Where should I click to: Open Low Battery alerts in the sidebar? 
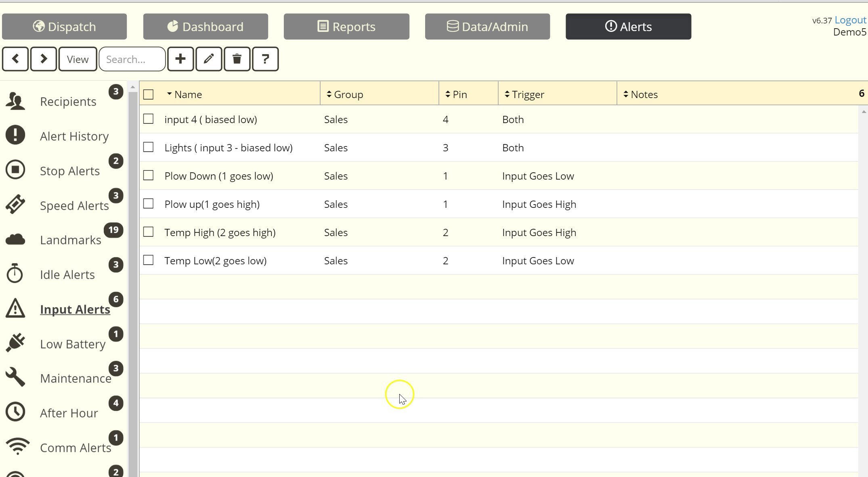[73, 344]
